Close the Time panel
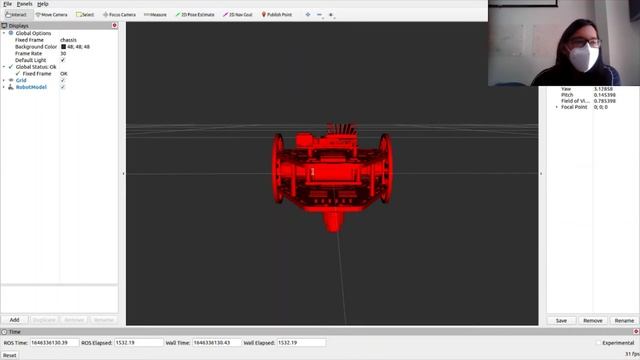Viewport: 640px width, 360px height. coord(636,331)
